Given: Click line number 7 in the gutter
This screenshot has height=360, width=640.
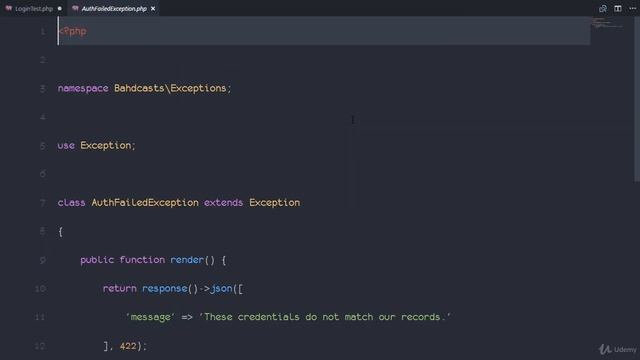Looking at the screenshot, I should click(43, 203).
